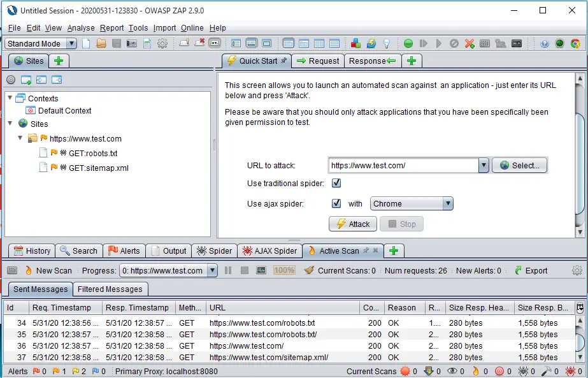The height and width of the screenshot is (378, 588).
Task: Open the scan Progress selector dropdown
Action: coord(212,270)
